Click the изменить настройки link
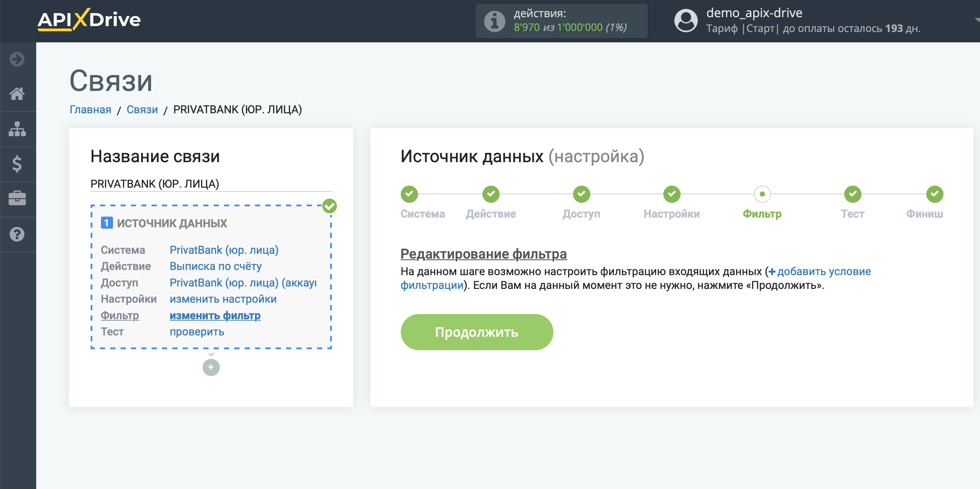This screenshot has height=489, width=980. click(223, 299)
